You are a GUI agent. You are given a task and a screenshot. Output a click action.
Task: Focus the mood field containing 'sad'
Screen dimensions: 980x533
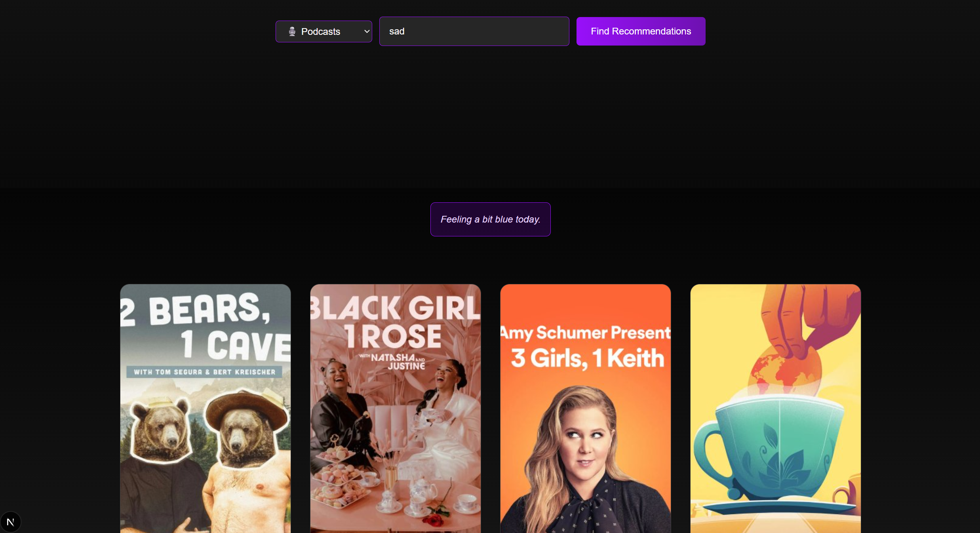(x=474, y=31)
